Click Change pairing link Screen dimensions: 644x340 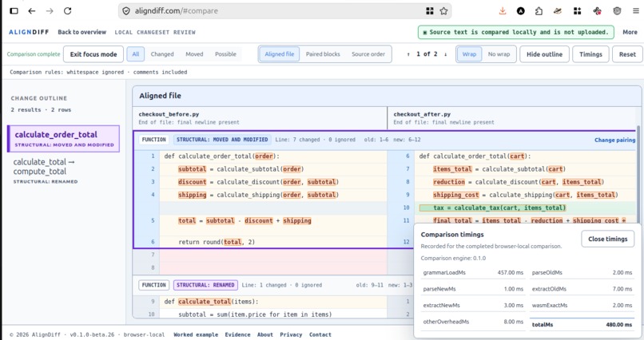614,140
